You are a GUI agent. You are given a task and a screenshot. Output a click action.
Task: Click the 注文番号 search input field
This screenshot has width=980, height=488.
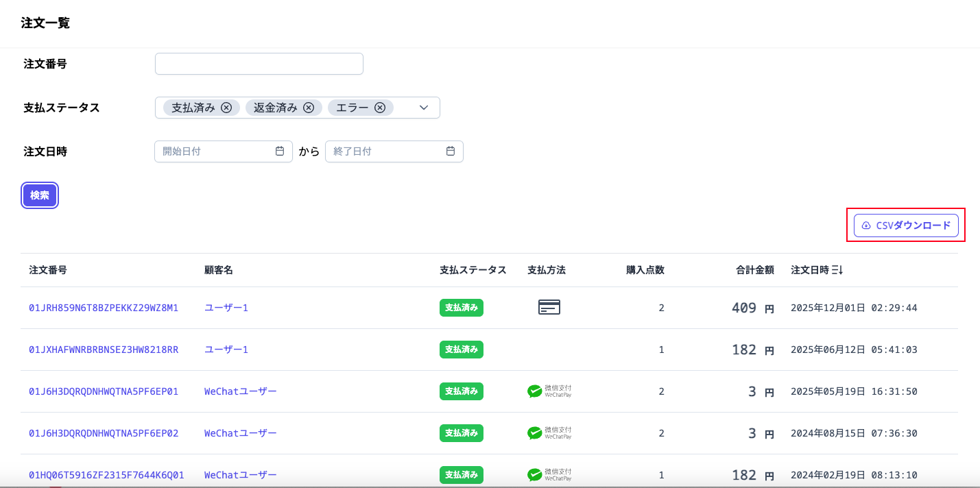pyautogui.click(x=259, y=64)
